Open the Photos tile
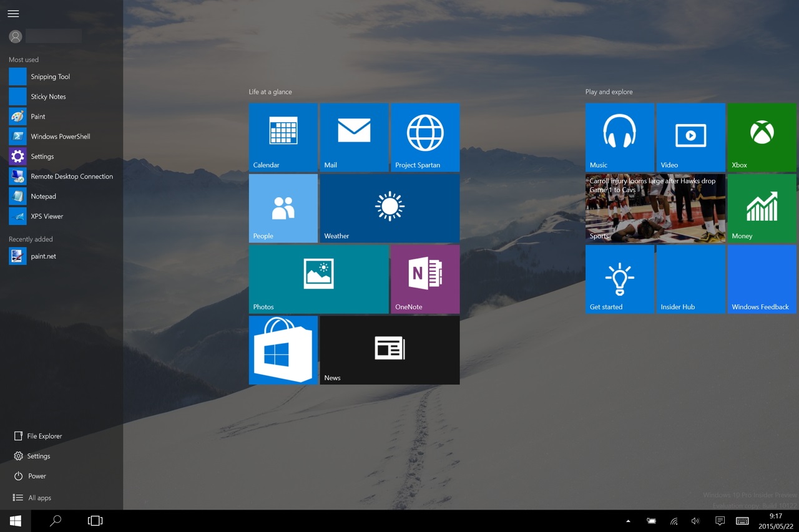 click(x=319, y=279)
